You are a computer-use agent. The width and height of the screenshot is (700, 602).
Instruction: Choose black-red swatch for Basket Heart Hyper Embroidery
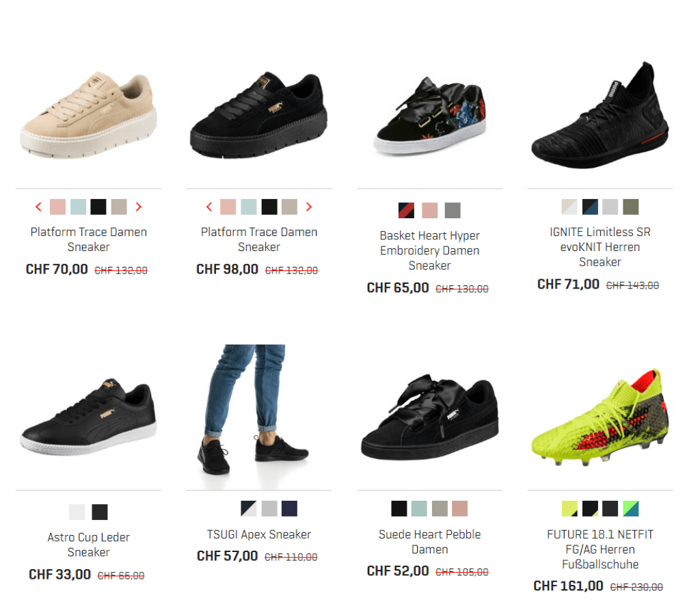pyautogui.click(x=406, y=210)
